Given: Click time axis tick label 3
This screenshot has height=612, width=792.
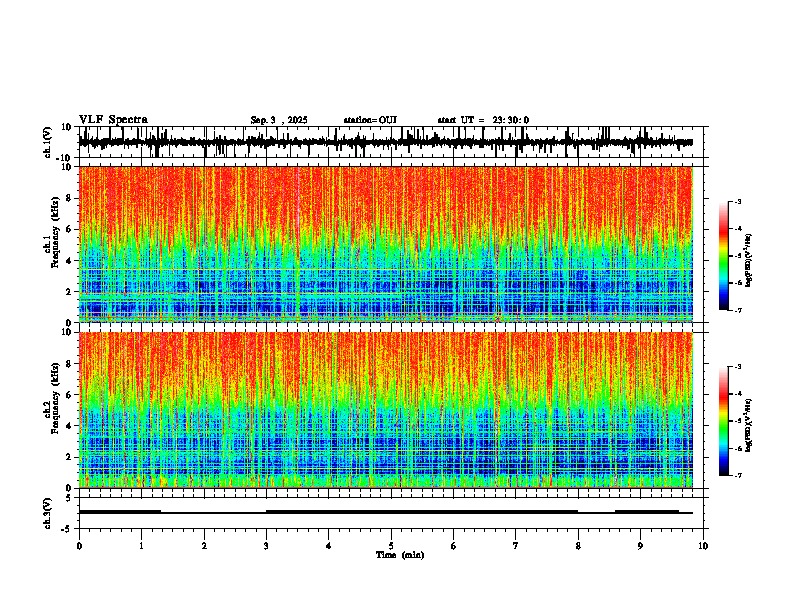Looking at the screenshot, I should click(266, 546).
